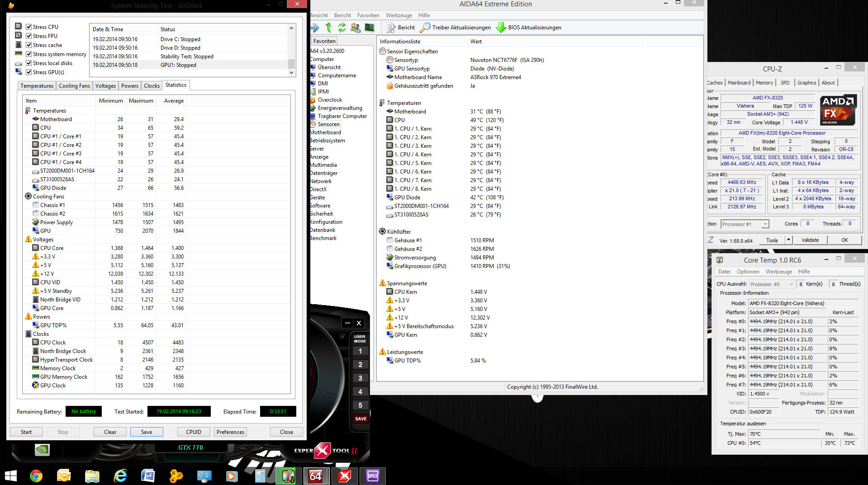Open File Explorer from the taskbar
The height and width of the screenshot is (485, 868).
(x=92, y=476)
